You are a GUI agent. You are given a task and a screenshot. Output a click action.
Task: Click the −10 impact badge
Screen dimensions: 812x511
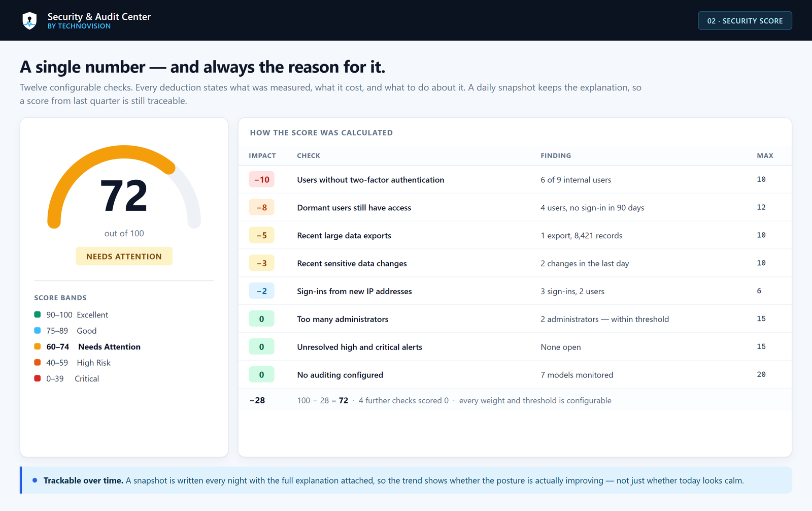click(x=261, y=179)
